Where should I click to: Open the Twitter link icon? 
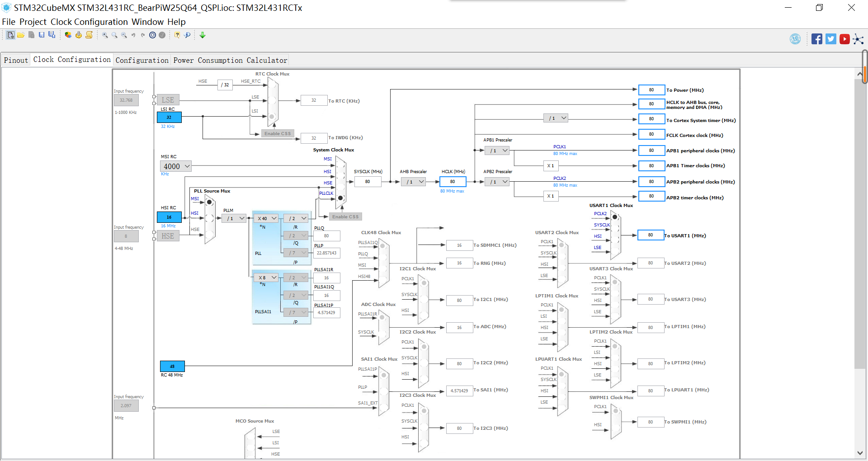[831, 39]
